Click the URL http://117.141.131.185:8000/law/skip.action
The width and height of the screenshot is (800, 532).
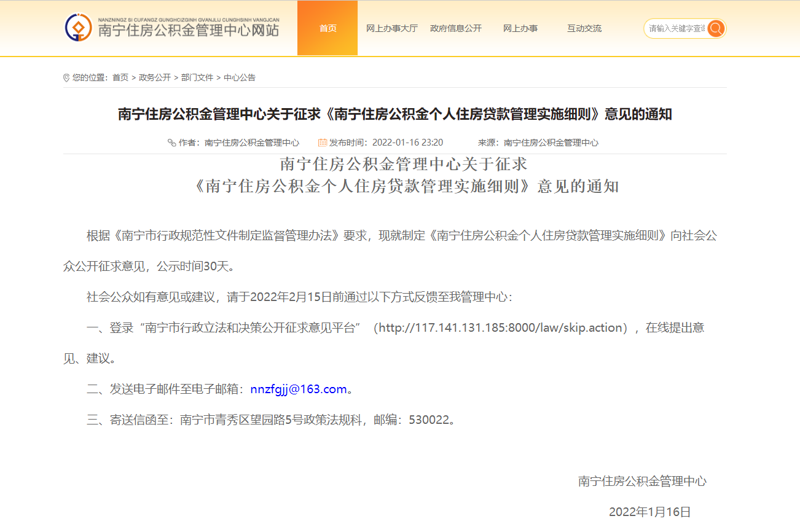tap(501, 327)
